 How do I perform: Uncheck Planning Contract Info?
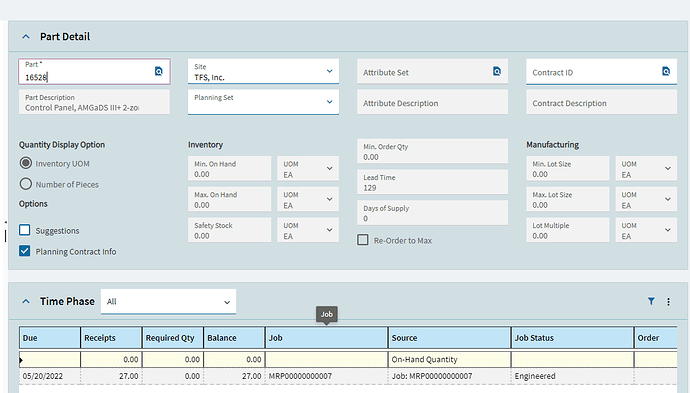[25, 251]
